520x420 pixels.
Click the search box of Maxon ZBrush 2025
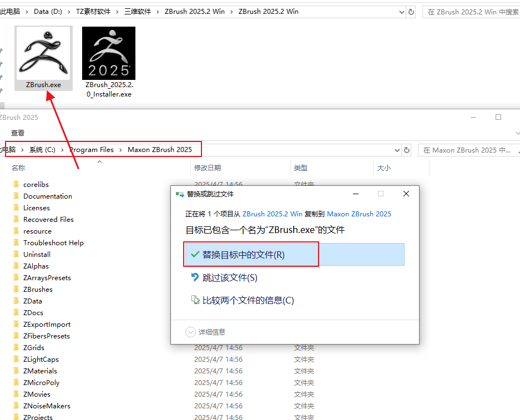469,150
